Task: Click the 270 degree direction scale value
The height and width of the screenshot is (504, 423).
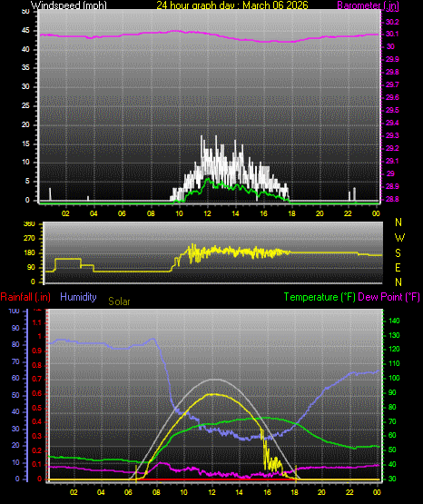Action: coord(29,239)
